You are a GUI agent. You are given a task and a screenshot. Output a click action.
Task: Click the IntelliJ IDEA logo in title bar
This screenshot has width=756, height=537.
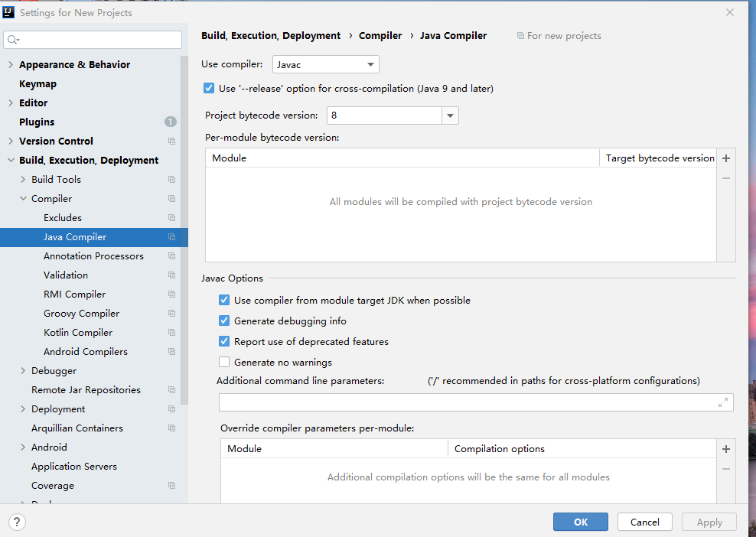tap(8, 12)
